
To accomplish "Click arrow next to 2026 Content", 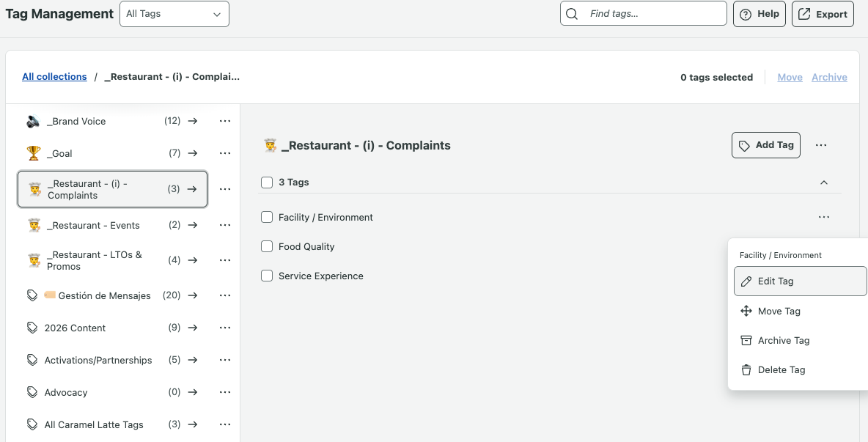I will [x=193, y=328].
